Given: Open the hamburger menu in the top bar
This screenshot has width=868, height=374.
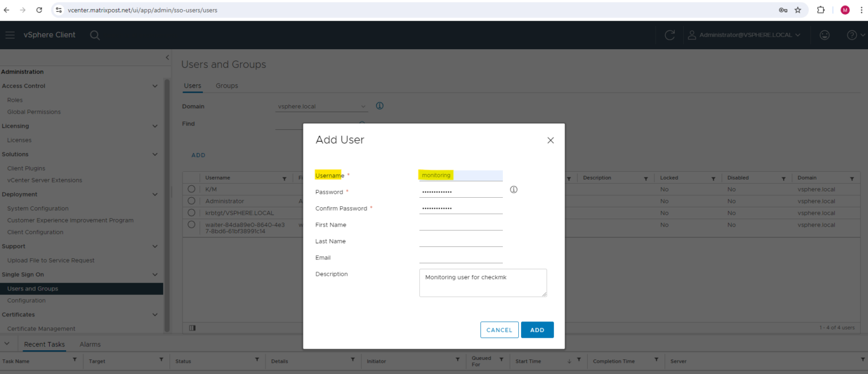Looking at the screenshot, I should pos(10,35).
